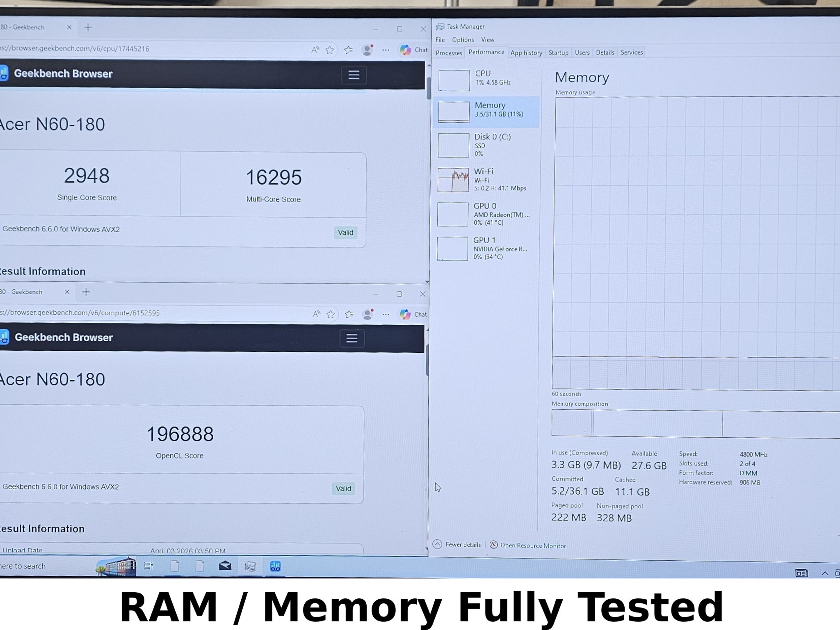Image resolution: width=840 pixels, height=630 pixels.
Task: Open the View menu in Task Manager
Action: (488, 40)
